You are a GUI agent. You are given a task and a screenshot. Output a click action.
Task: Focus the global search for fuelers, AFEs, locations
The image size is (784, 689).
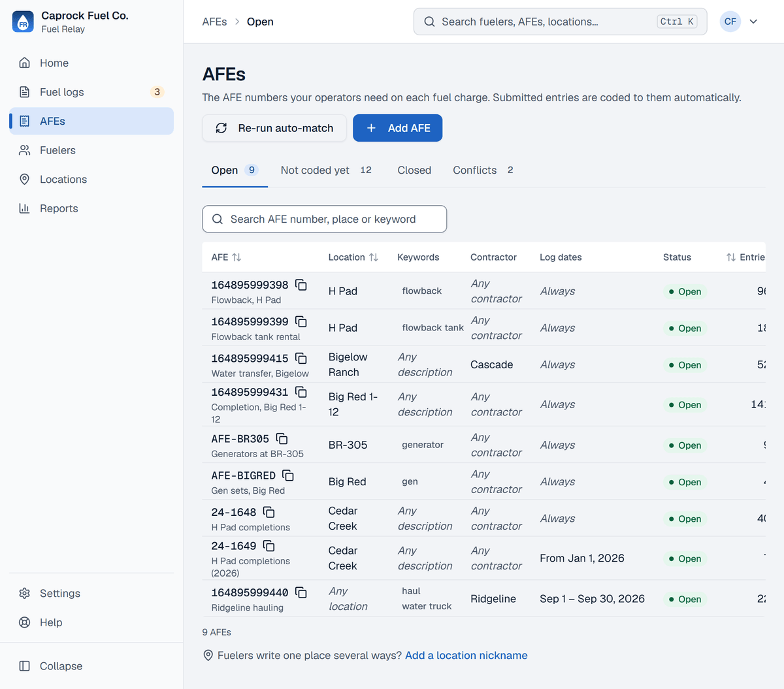[x=560, y=22]
